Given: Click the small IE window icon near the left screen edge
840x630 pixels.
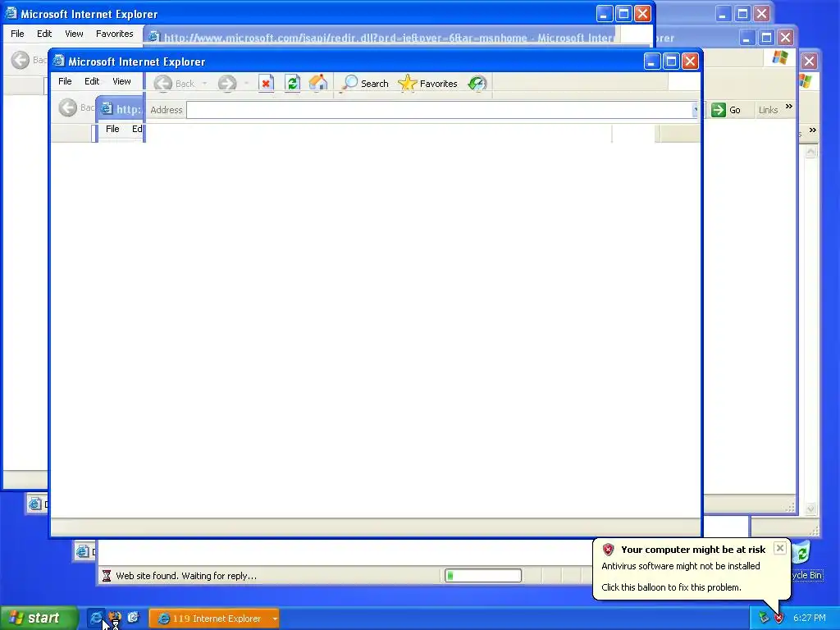Looking at the screenshot, I should tap(34, 504).
